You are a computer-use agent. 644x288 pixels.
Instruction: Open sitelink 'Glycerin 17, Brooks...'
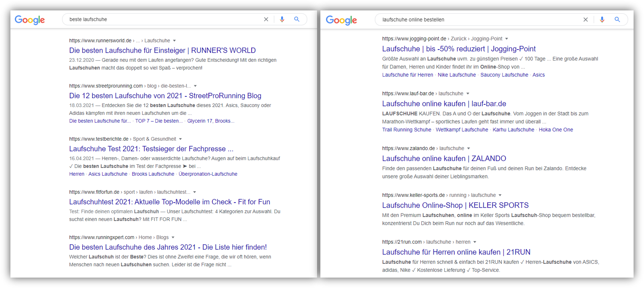click(x=211, y=121)
